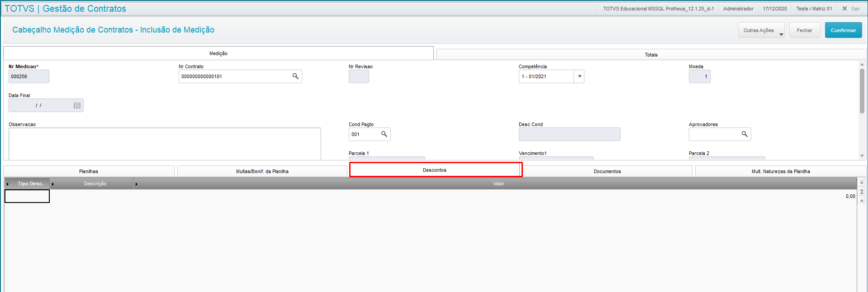868x292 pixels.
Task: Click form panel scrollbar up arrow
Action: click(x=862, y=65)
